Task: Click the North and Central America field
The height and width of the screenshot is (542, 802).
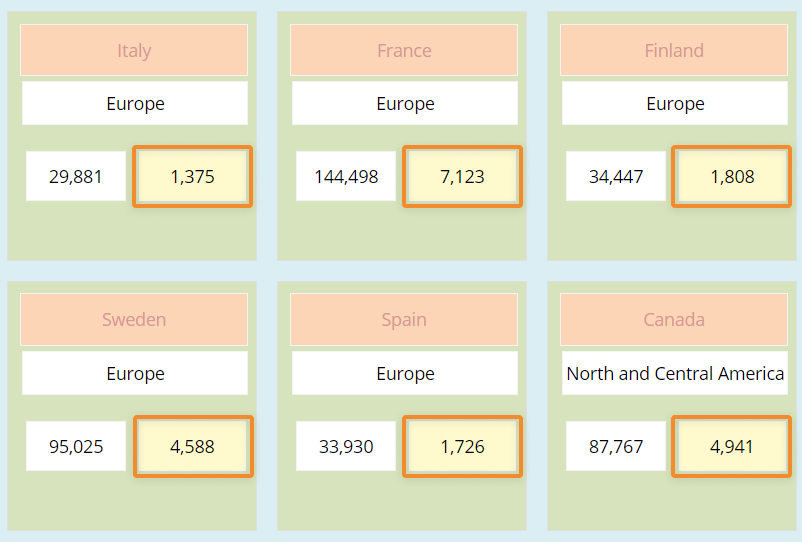Action: (x=675, y=373)
